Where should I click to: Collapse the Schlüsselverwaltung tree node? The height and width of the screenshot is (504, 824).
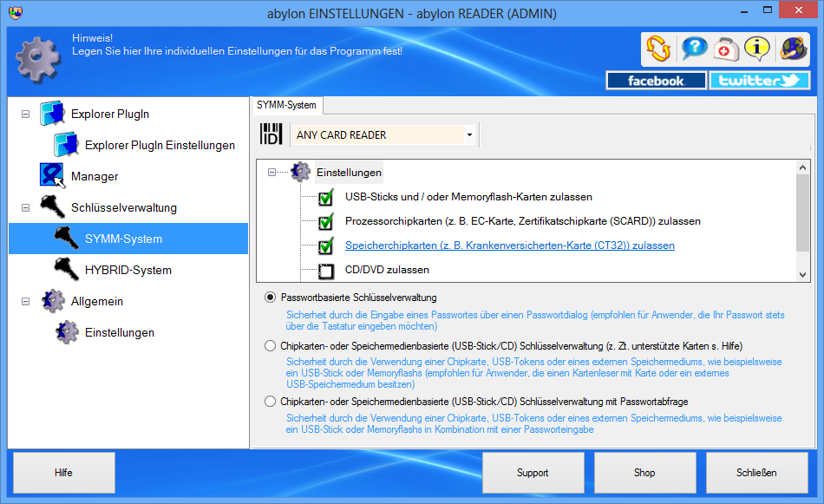25,207
